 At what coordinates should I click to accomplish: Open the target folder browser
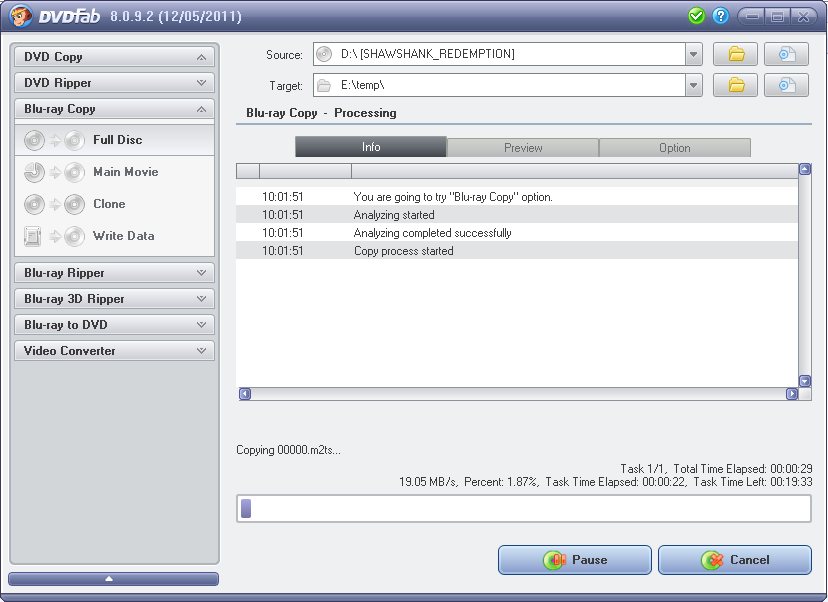pos(735,85)
